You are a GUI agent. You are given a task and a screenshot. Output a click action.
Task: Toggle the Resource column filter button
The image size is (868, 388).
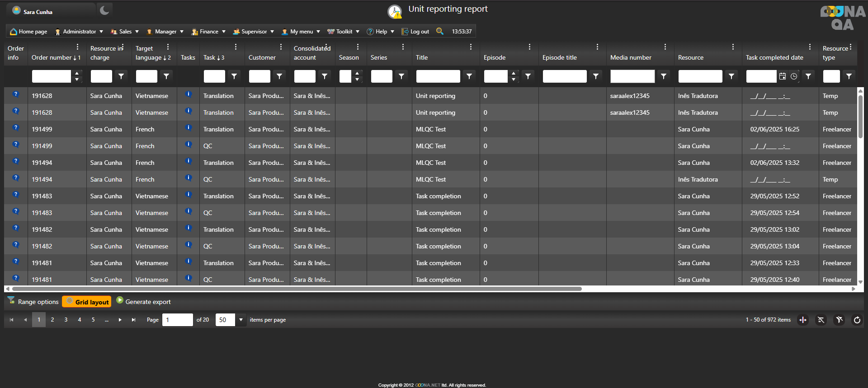731,76
